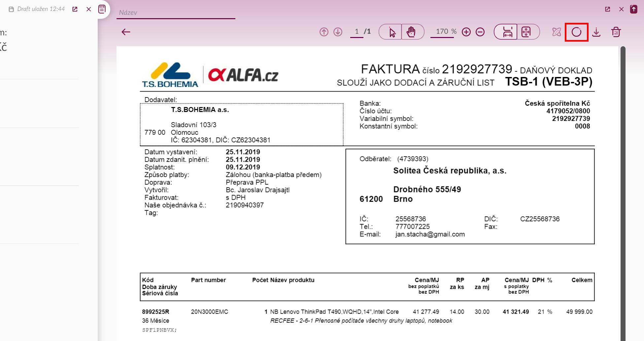Fit document to width
Screen dimensions: 644x341
[x=507, y=32]
